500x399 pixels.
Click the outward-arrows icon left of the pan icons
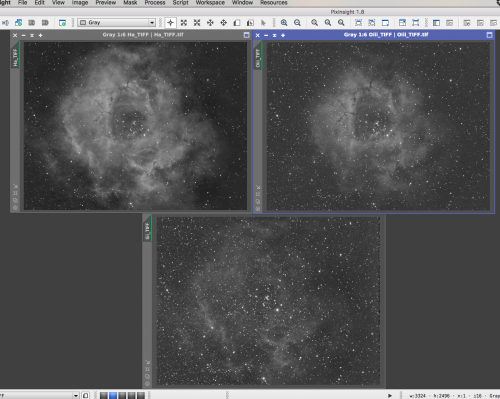pos(197,23)
